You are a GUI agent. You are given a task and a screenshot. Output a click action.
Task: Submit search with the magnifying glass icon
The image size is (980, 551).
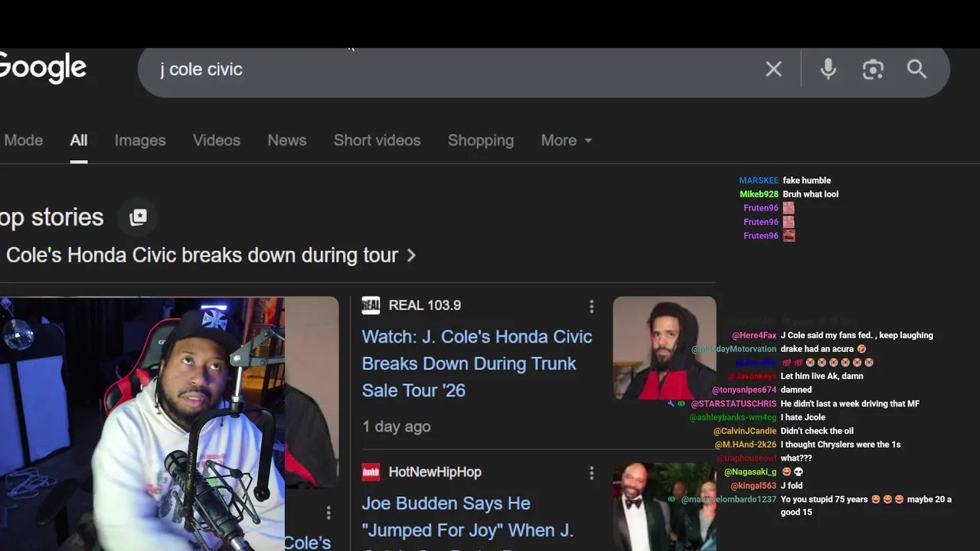916,70
